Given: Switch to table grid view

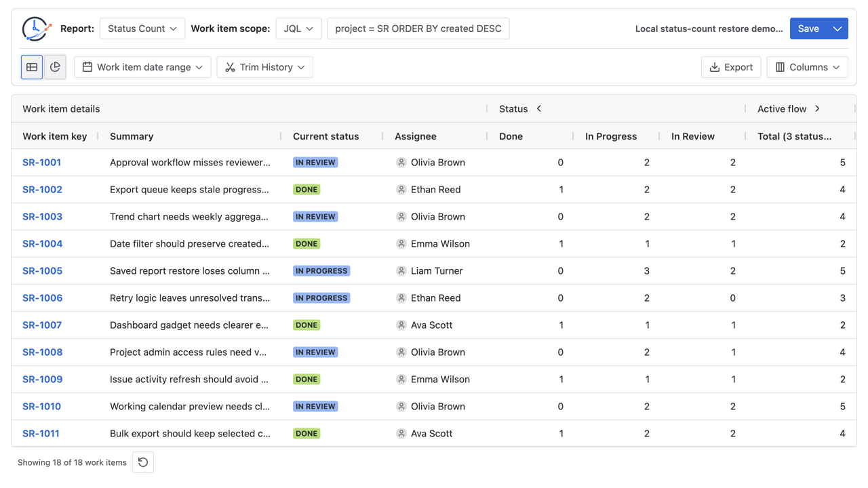Looking at the screenshot, I should tap(32, 67).
